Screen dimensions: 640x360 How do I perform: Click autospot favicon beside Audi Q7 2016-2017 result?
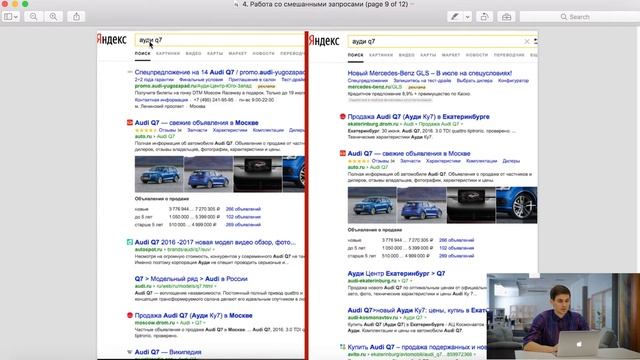[130, 242]
